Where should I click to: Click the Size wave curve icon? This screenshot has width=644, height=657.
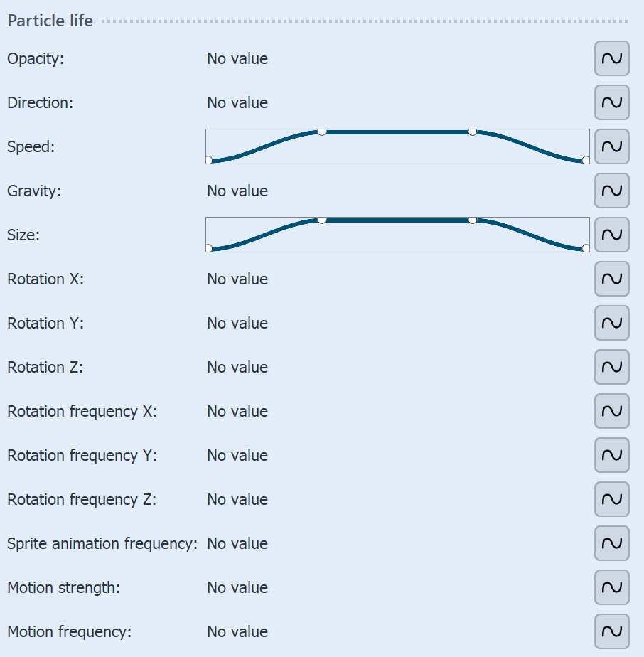[x=611, y=235]
